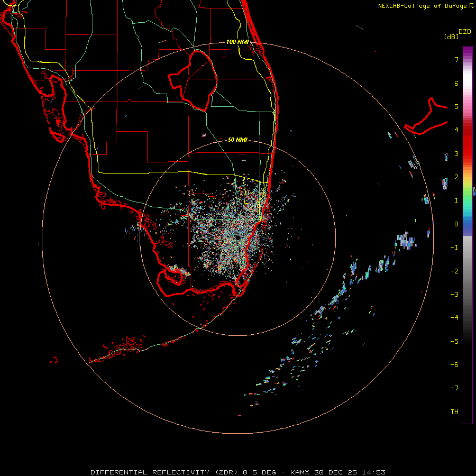
Task: Click the 2 value on color scale
Action: [456, 177]
